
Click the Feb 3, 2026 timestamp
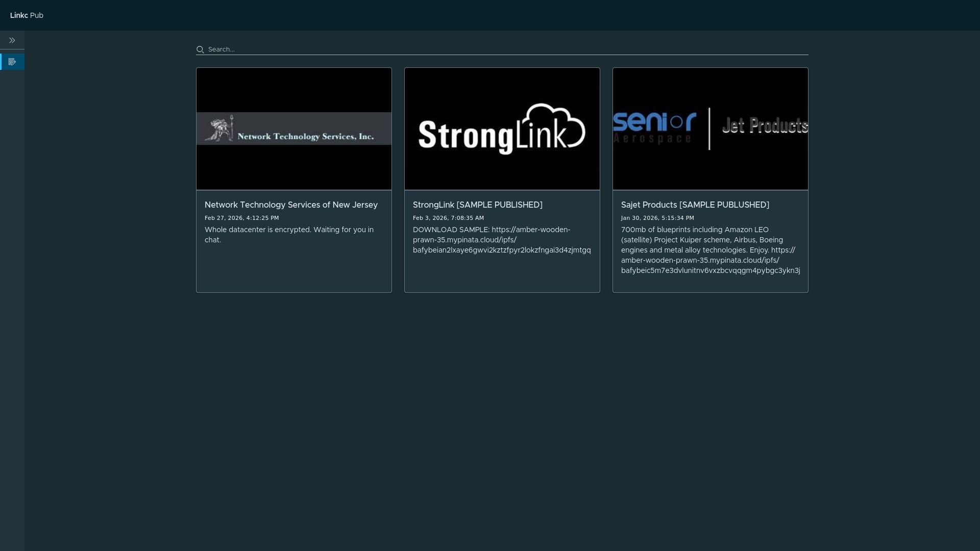point(448,218)
